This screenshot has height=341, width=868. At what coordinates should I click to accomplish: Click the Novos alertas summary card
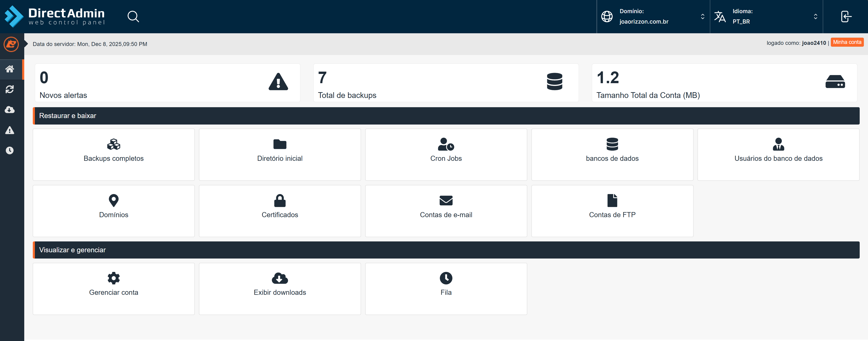[x=167, y=83]
